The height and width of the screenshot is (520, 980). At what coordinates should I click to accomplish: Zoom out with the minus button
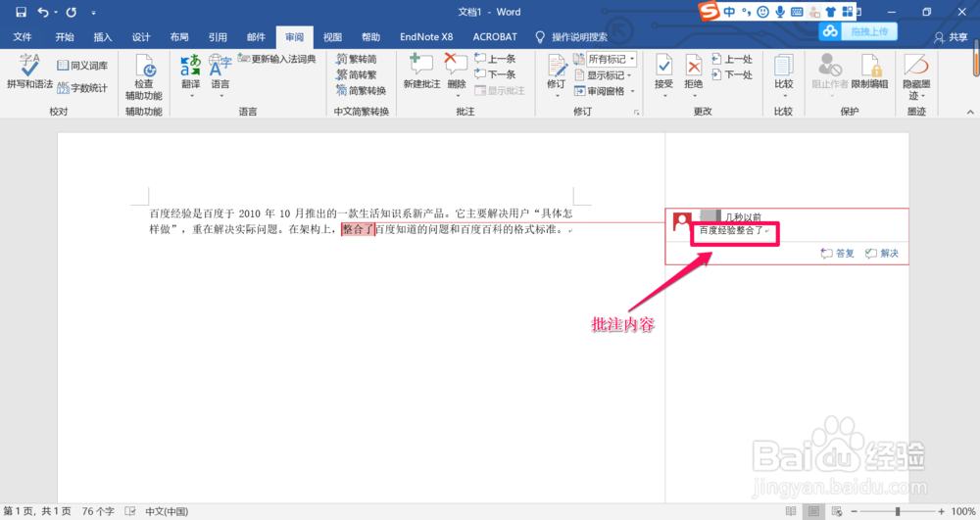click(x=855, y=511)
